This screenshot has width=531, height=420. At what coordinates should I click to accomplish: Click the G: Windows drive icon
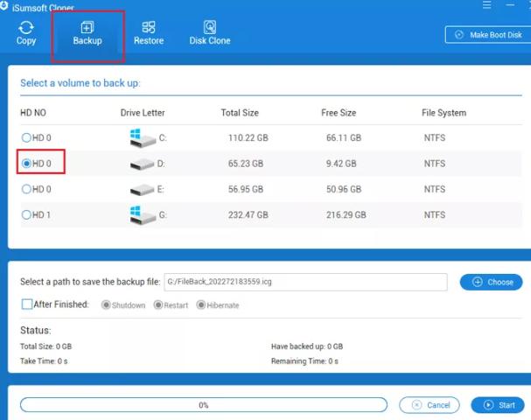click(x=143, y=214)
